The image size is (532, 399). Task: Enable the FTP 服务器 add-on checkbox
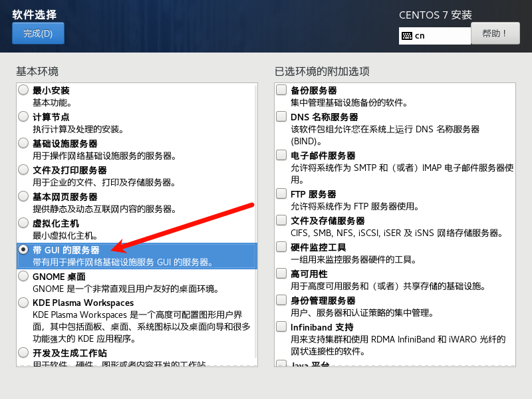(x=281, y=194)
